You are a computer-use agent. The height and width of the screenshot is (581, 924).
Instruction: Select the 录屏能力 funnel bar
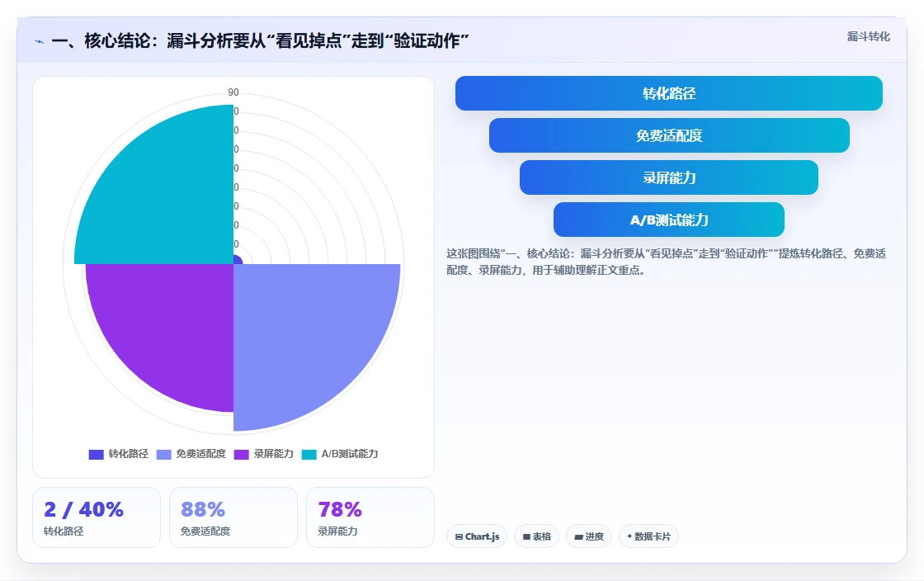point(669,177)
